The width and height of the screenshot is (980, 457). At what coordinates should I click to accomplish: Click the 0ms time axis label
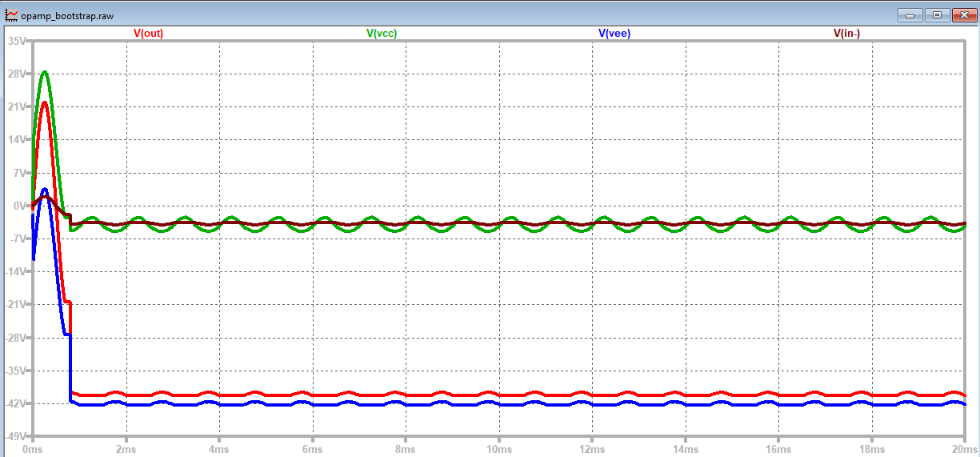click(x=32, y=449)
